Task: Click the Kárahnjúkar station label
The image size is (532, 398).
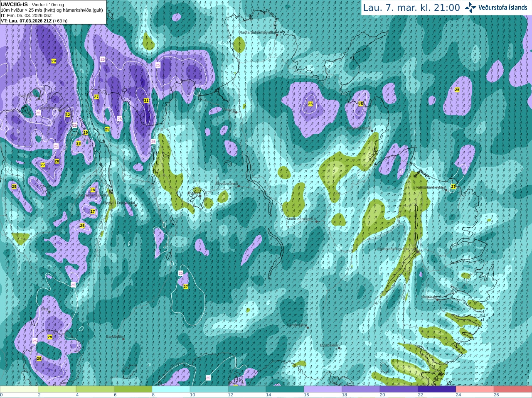Action: point(297,325)
